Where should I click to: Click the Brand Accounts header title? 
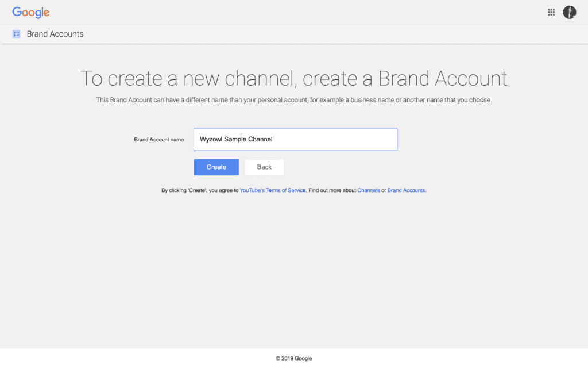[x=55, y=34]
